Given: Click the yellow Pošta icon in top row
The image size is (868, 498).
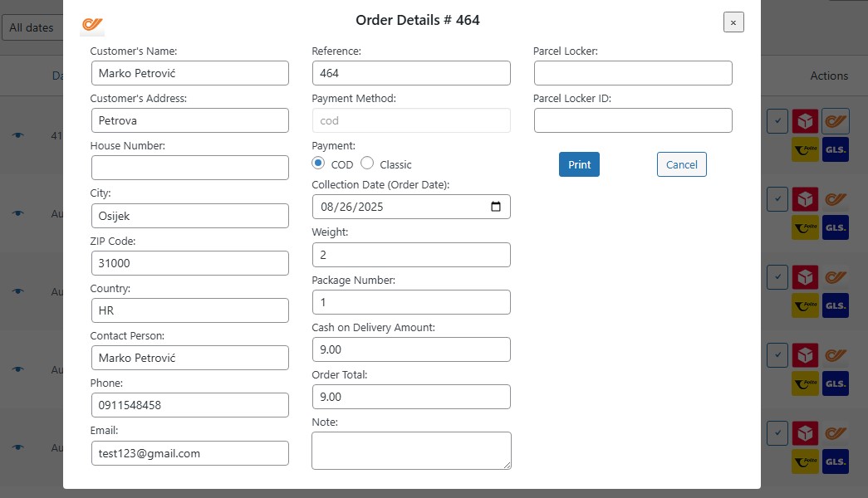Looking at the screenshot, I should click(805, 149).
